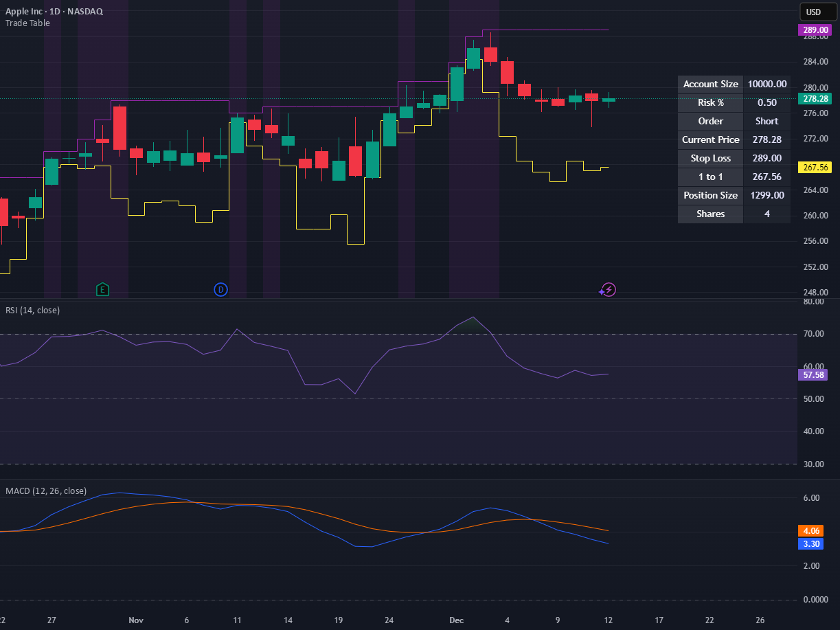Image resolution: width=840 pixels, height=630 pixels.
Task: Click the 70.00 RSI axis label
Action: (814, 334)
